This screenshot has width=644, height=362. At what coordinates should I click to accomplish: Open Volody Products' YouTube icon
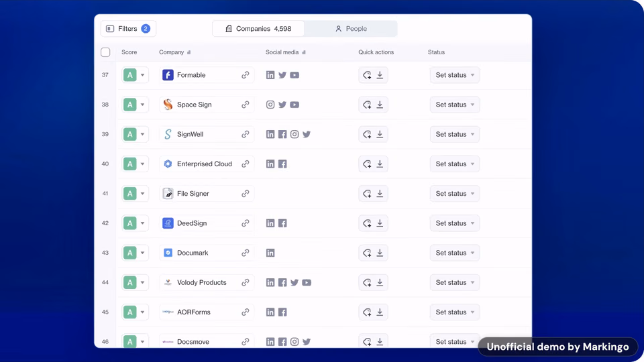coord(307,282)
